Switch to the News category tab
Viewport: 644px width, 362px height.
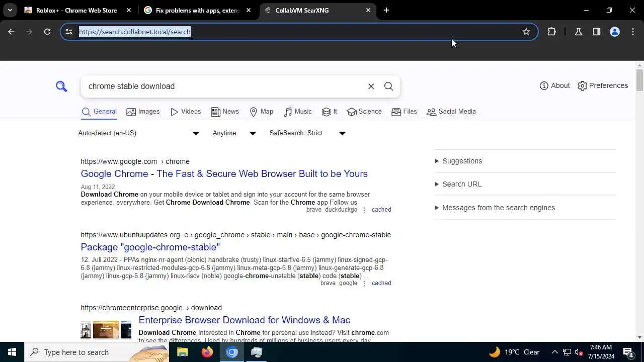(225, 112)
